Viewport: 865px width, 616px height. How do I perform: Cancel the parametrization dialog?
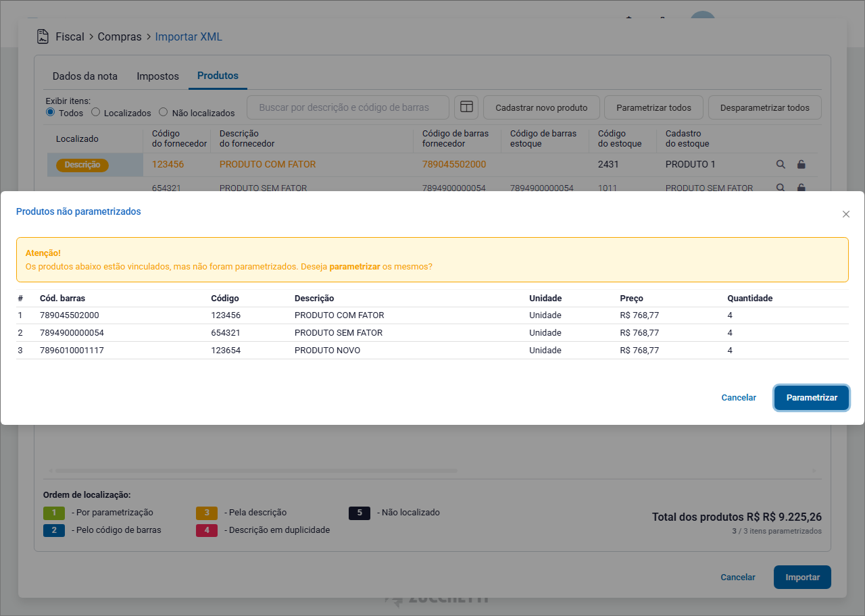click(x=738, y=398)
